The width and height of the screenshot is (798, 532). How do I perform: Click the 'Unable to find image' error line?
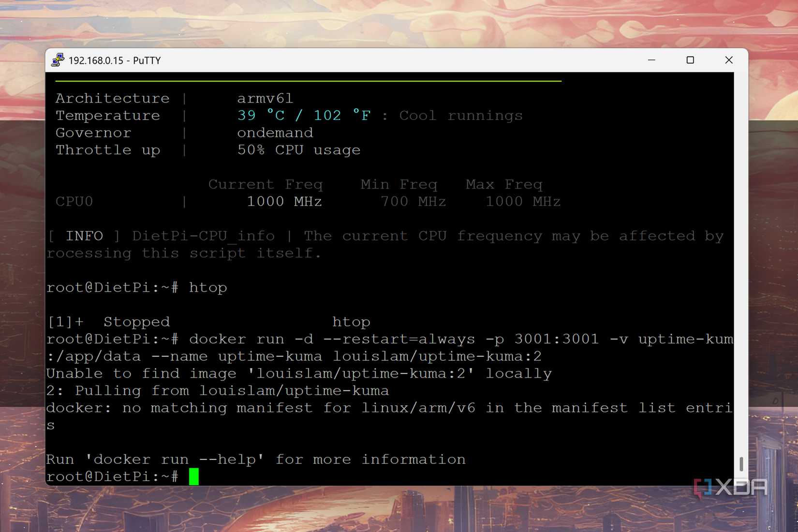point(299,373)
